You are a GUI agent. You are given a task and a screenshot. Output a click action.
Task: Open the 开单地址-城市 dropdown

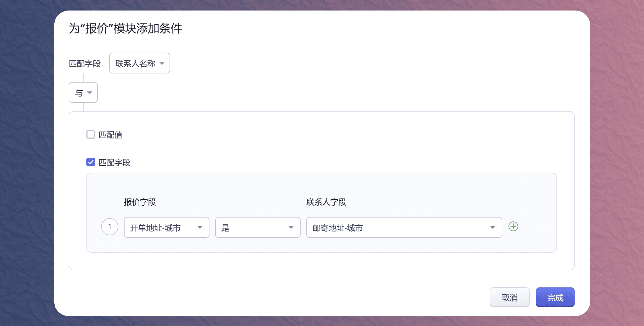coord(166,227)
